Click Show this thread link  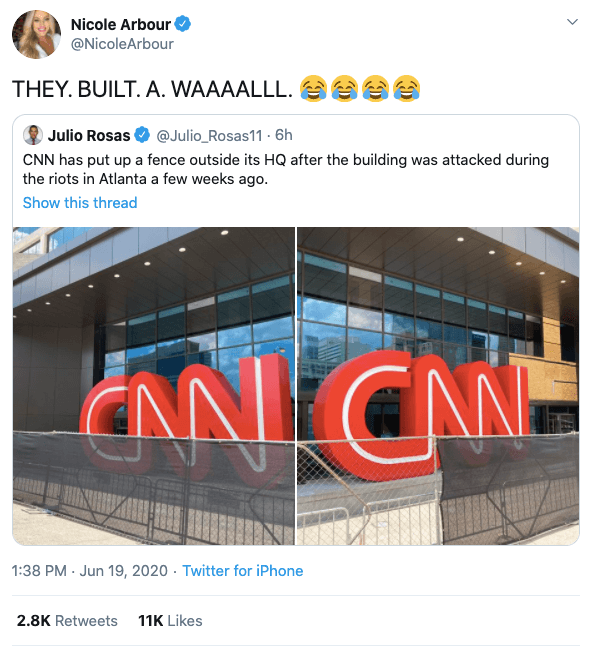point(80,203)
